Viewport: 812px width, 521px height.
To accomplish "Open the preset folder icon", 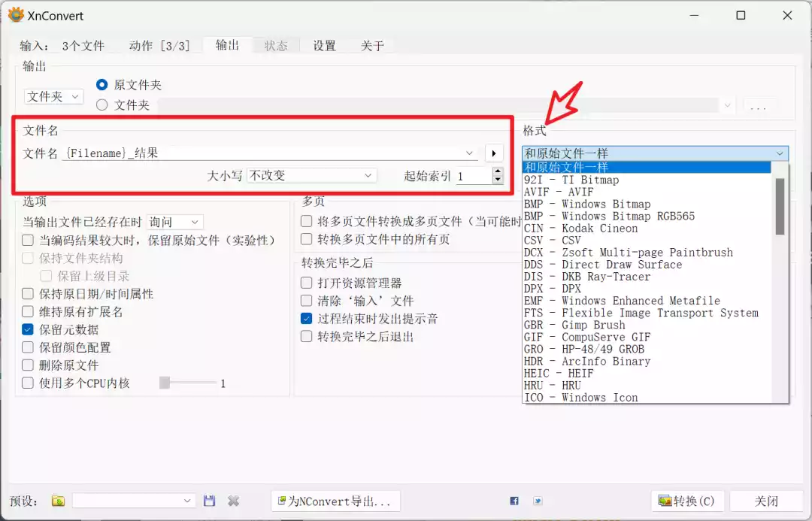I will click(58, 501).
